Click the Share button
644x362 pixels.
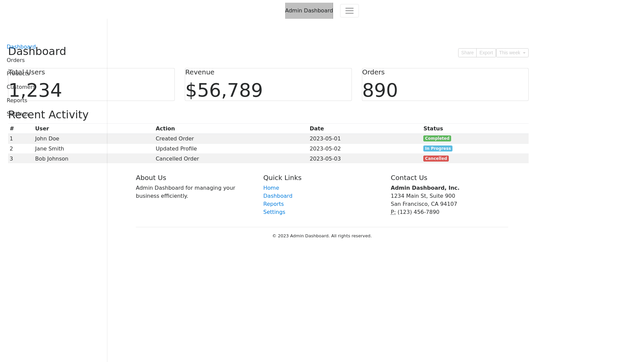pos(467,53)
